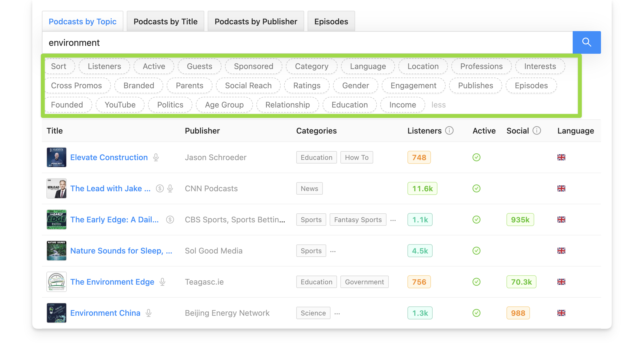Click the UK flag in the Environment China row
The image size is (644, 348).
click(x=561, y=313)
